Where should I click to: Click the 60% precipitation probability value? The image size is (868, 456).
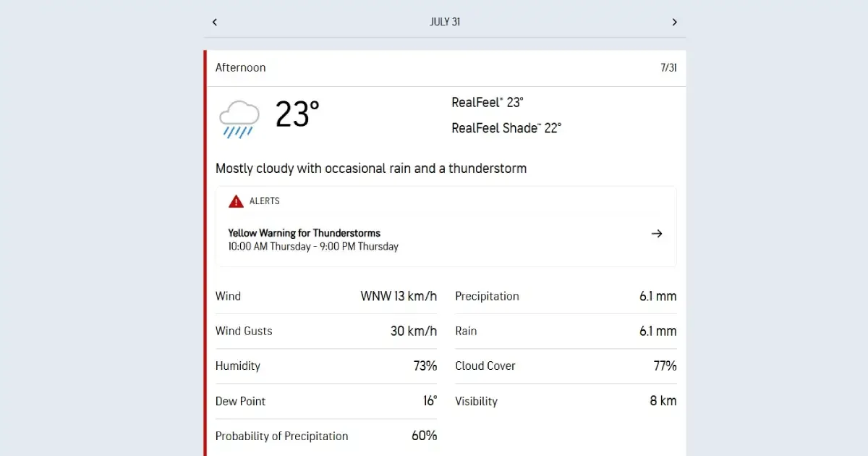425,436
